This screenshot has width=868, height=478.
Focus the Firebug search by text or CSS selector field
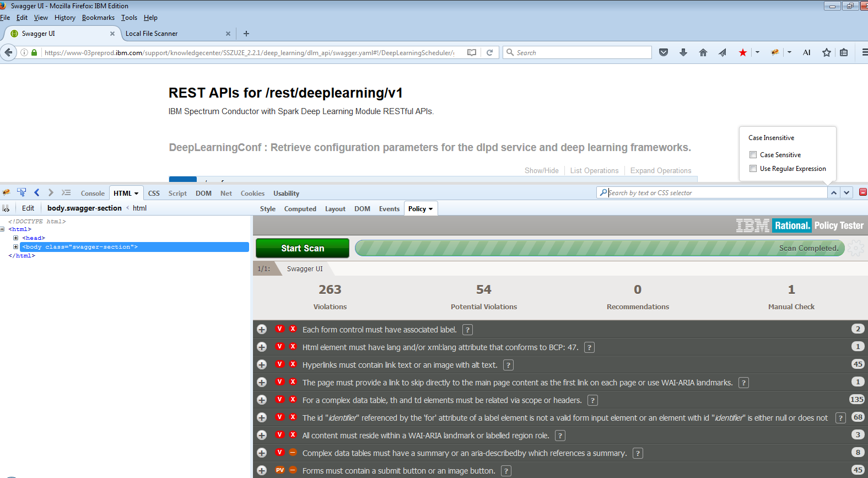click(x=712, y=192)
